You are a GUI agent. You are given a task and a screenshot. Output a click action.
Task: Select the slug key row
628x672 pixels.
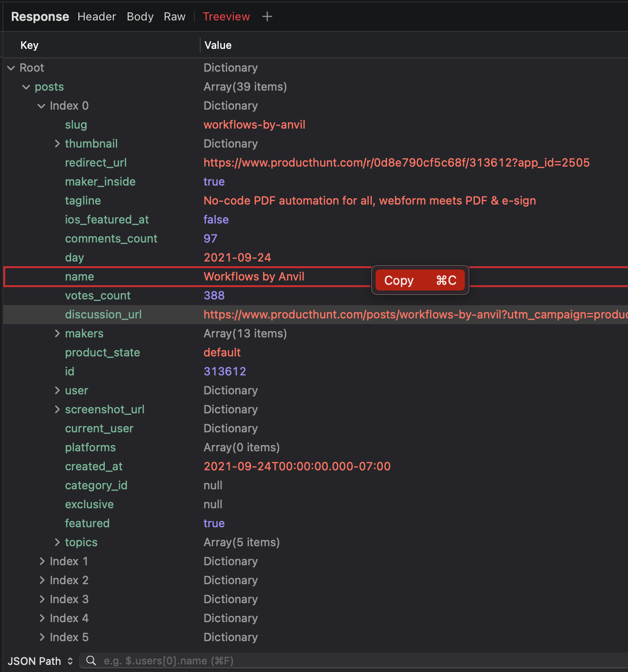(x=76, y=125)
